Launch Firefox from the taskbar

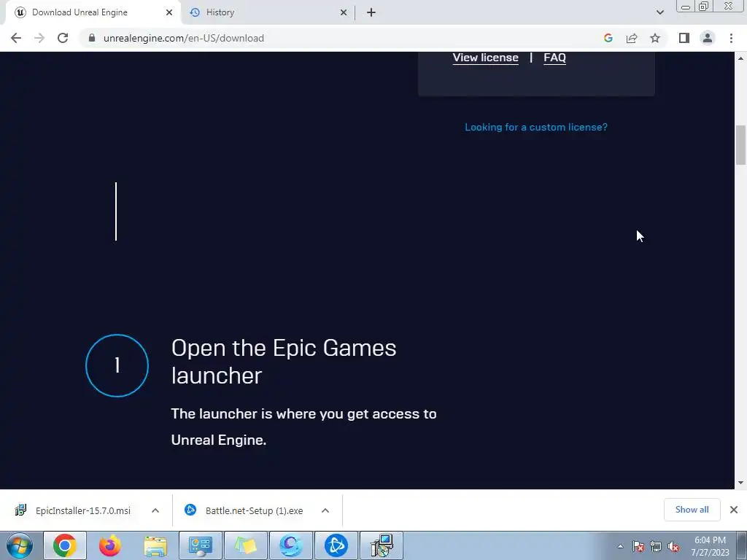(110, 545)
